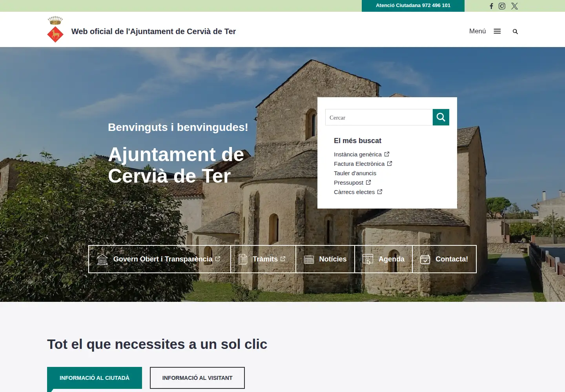Focus the Cercar search field
This screenshot has width=565, height=392.
[379, 117]
